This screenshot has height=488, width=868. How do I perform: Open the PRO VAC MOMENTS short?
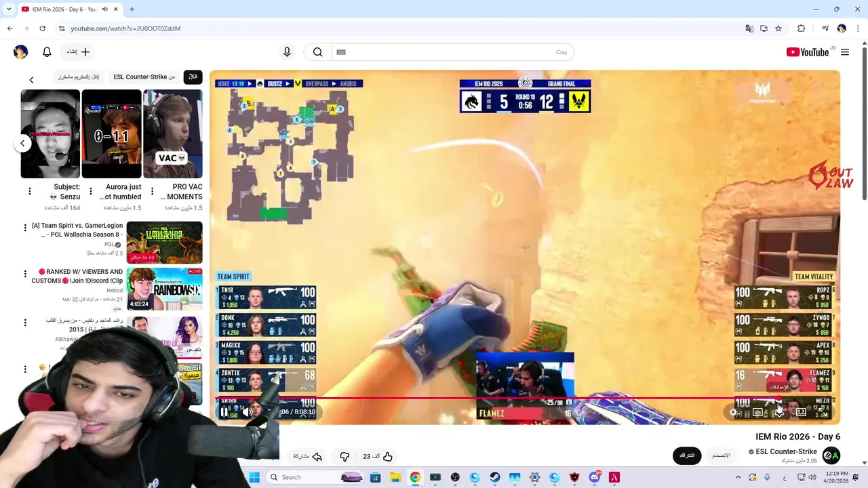coord(173,134)
